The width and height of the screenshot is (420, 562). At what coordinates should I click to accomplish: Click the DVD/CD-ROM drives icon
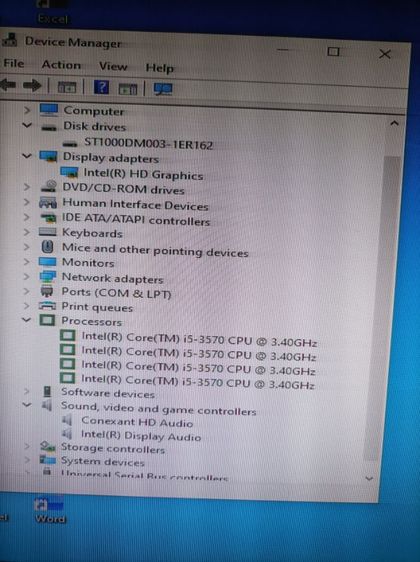click(x=49, y=186)
